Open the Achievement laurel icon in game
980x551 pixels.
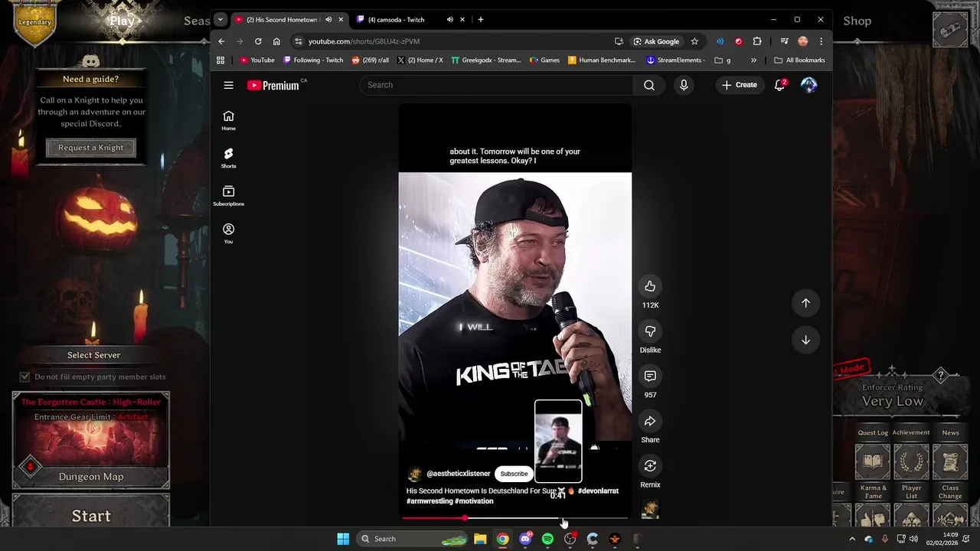(x=911, y=461)
